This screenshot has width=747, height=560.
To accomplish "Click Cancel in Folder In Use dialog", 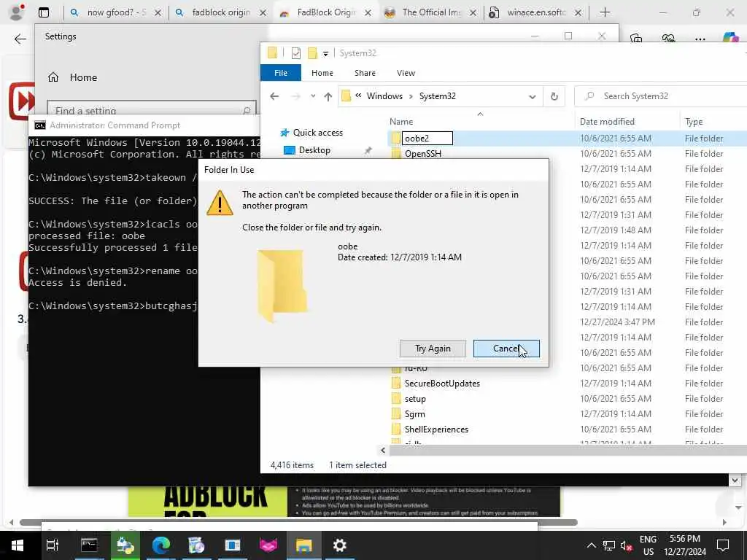I will point(506,349).
